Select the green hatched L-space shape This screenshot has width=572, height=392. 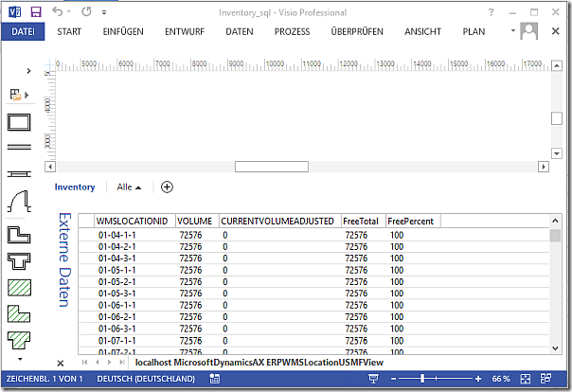(19, 314)
